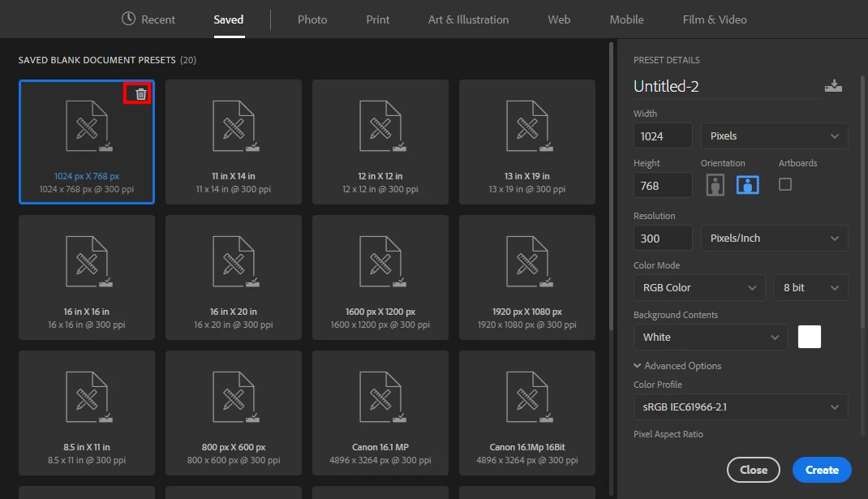Switch to the Photo tab
The width and height of the screenshot is (868, 499).
(x=312, y=19)
